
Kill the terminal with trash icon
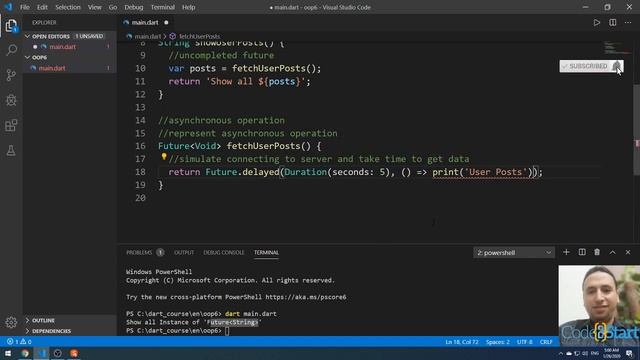[597, 252]
